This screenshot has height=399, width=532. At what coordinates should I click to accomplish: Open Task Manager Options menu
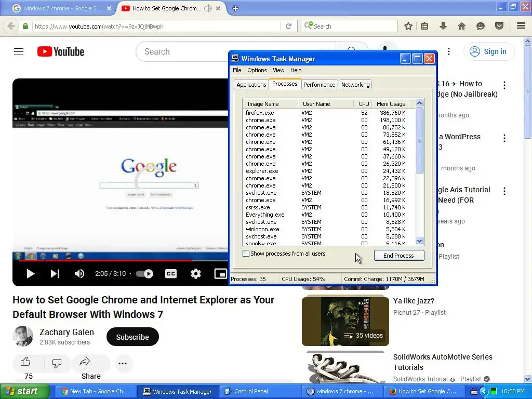pyautogui.click(x=257, y=70)
